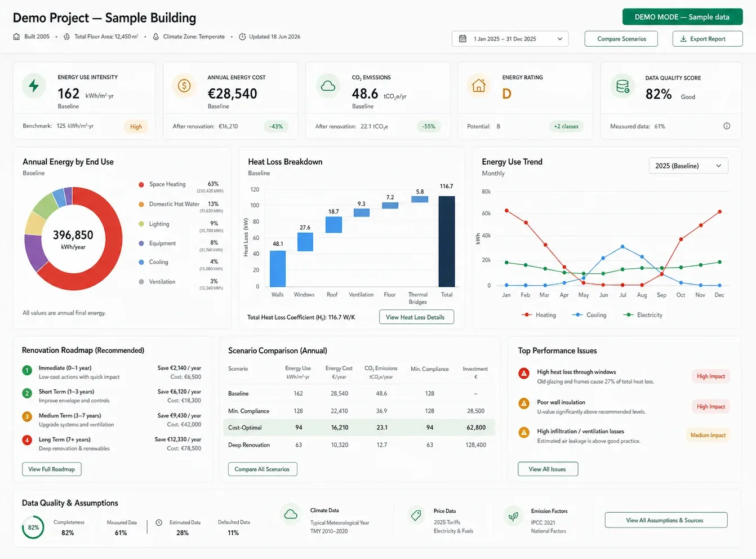
Task: Click the Walls heat loss bar
Action: pos(278,269)
